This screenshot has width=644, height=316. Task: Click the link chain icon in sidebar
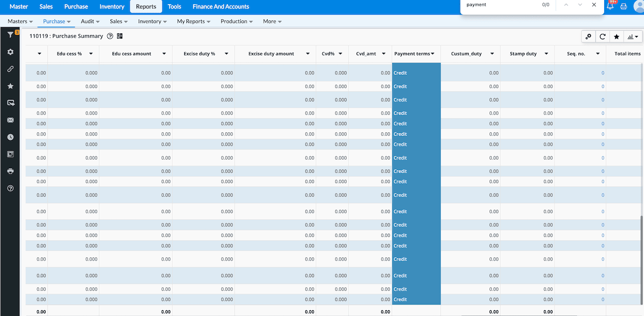click(10, 69)
